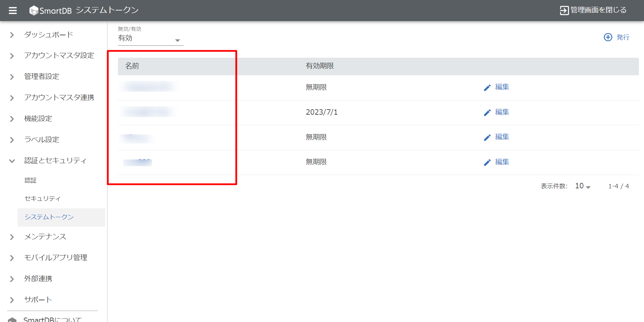Open the アカウントマスタ設定 menu item
Viewport: 644px width, 322px height.
click(x=59, y=55)
